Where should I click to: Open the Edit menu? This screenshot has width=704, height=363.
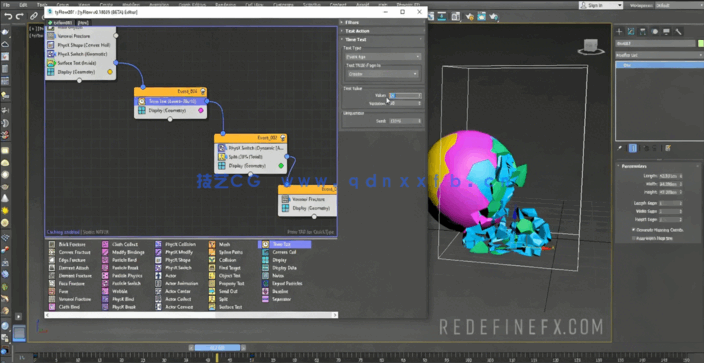pos(23,5)
